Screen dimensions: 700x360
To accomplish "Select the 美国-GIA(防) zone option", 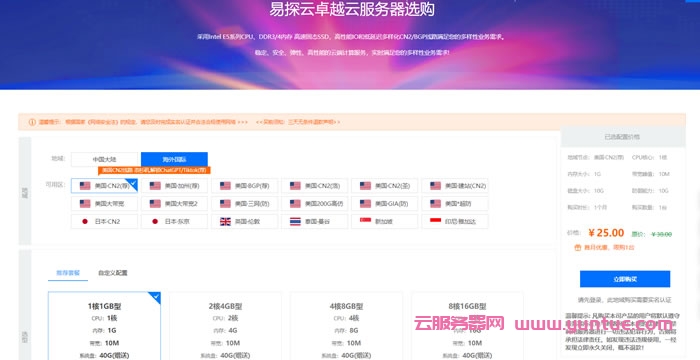I will tap(384, 204).
